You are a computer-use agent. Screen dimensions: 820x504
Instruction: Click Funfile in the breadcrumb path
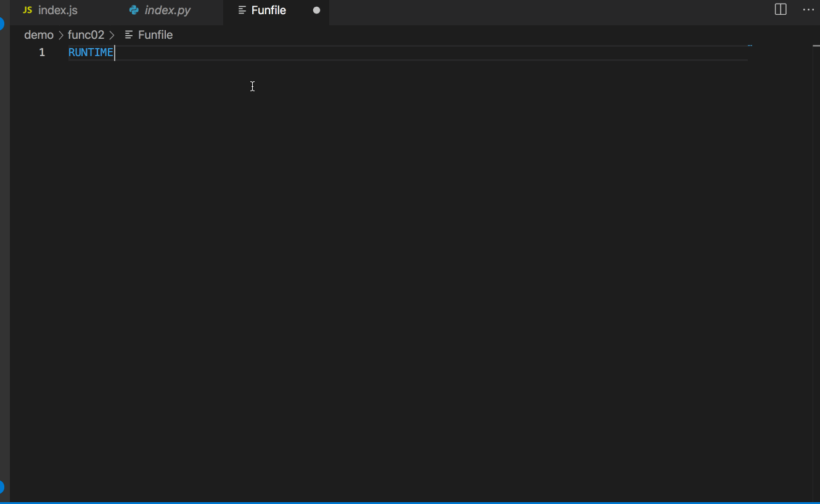(157, 35)
